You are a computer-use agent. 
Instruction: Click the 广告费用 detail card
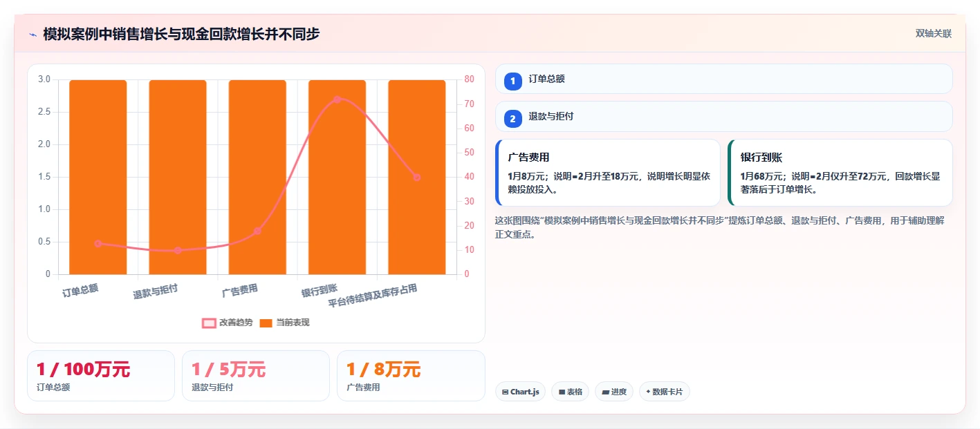(608, 173)
